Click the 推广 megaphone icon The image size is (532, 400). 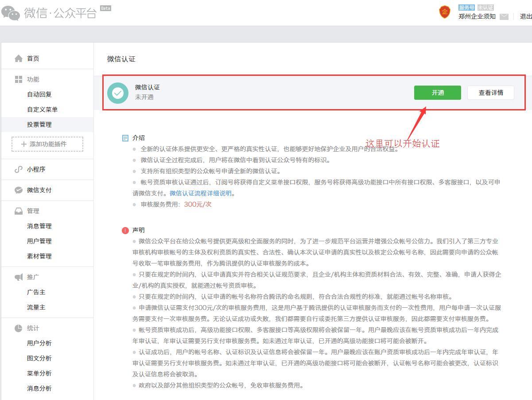[x=18, y=277]
